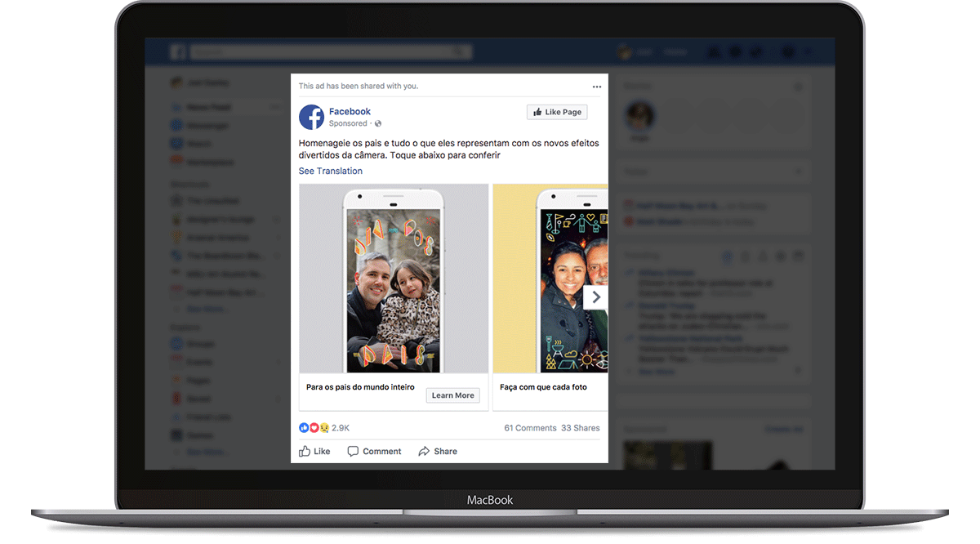Advance the carousel with the right arrow
980x544 pixels.
coord(596,297)
